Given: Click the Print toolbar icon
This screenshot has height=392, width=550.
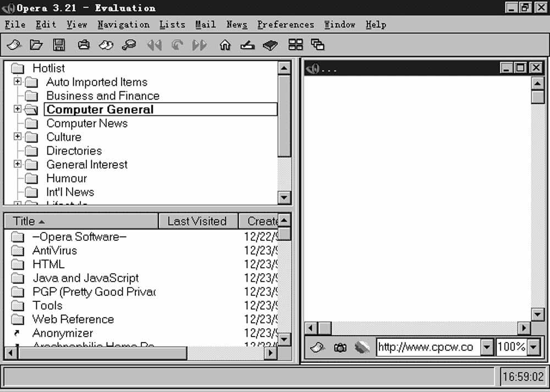Looking at the screenshot, I should coord(84,45).
